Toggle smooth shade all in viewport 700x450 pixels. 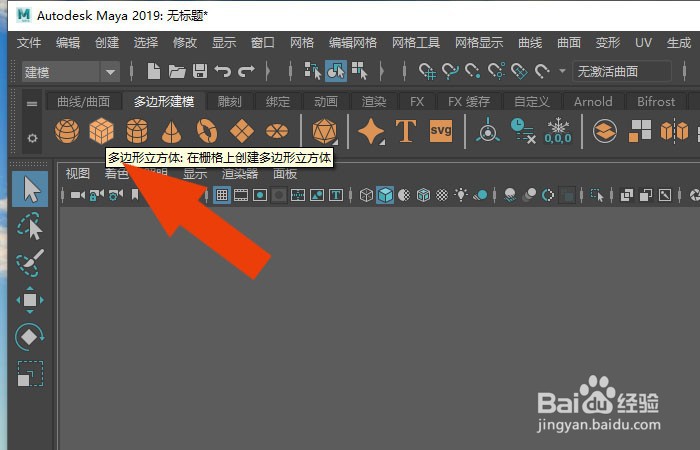click(x=385, y=195)
